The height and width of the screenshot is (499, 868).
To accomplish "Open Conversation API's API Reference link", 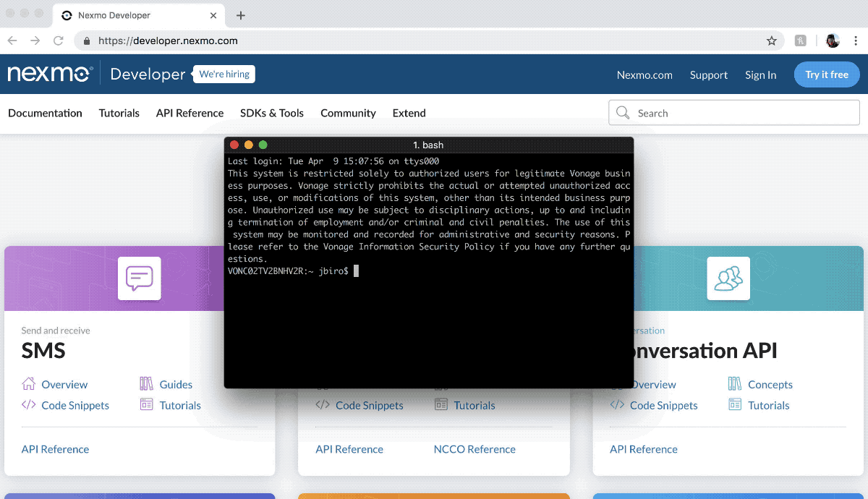I will click(644, 449).
